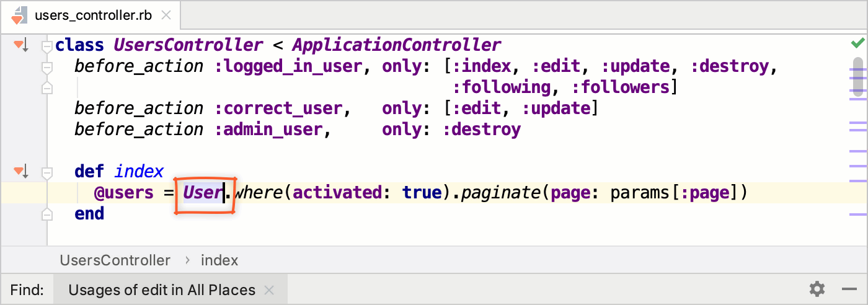868x305 pixels.
Task: Collapse the class UsersController fold marker
Action: click(x=46, y=46)
